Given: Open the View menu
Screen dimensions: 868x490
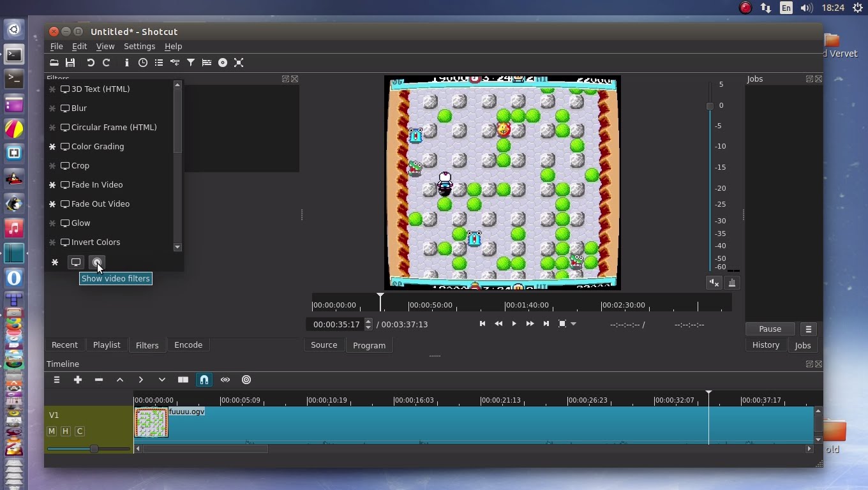Looking at the screenshot, I should click(x=105, y=47).
